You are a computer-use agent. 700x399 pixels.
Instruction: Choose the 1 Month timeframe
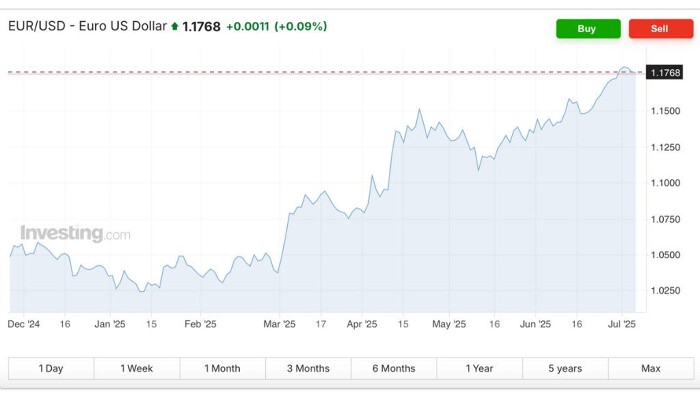pyautogui.click(x=222, y=369)
